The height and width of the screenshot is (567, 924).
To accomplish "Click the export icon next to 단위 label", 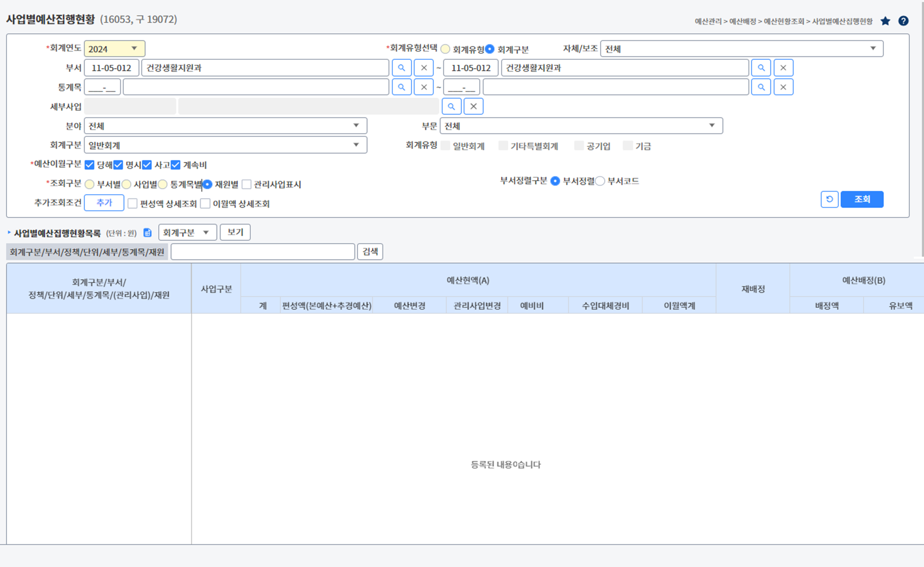I will [x=148, y=233].
